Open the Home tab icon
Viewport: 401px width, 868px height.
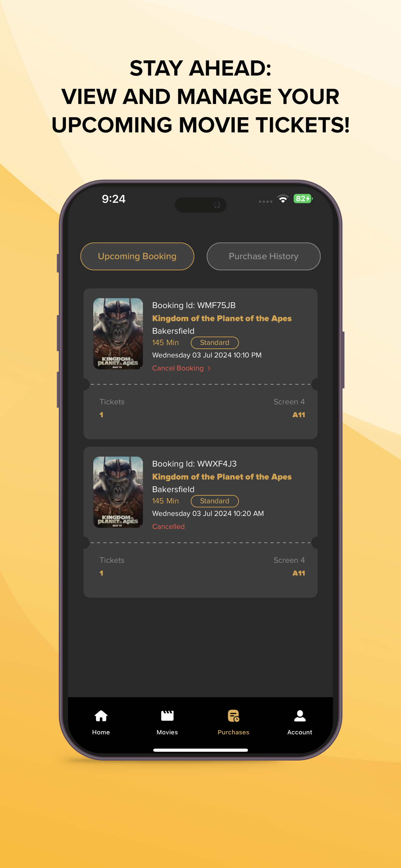pos(101,716)
